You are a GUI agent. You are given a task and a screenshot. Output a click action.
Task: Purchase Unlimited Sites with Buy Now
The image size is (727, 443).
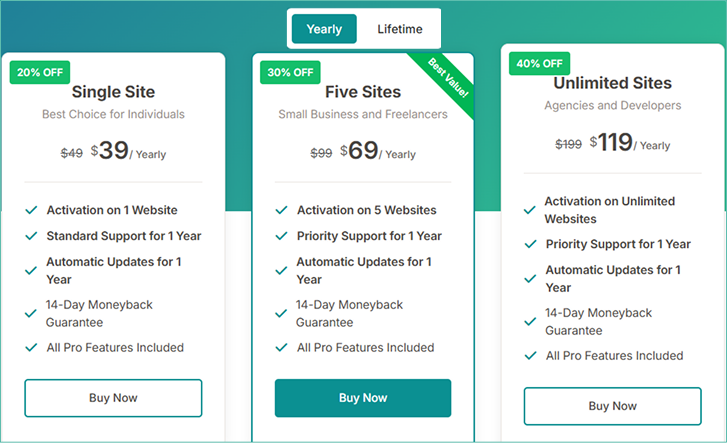click(612, 406)
